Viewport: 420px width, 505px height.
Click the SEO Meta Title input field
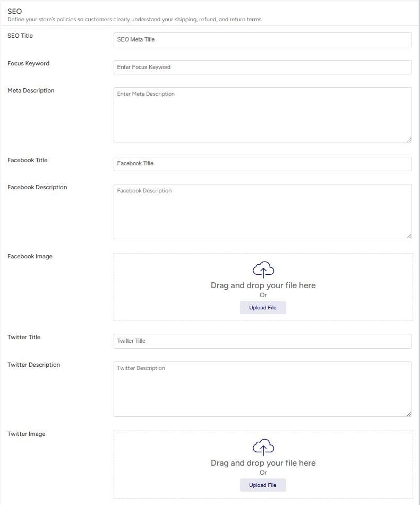pos(263,40)
